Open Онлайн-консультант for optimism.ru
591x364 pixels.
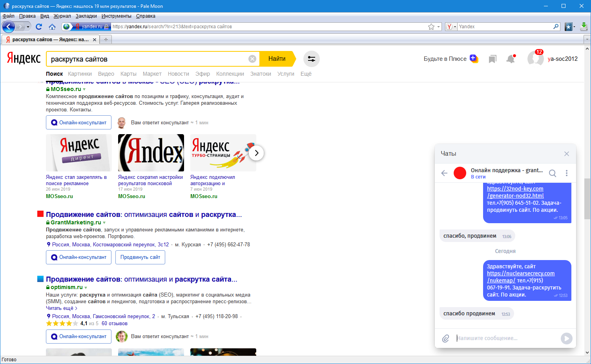78,337
